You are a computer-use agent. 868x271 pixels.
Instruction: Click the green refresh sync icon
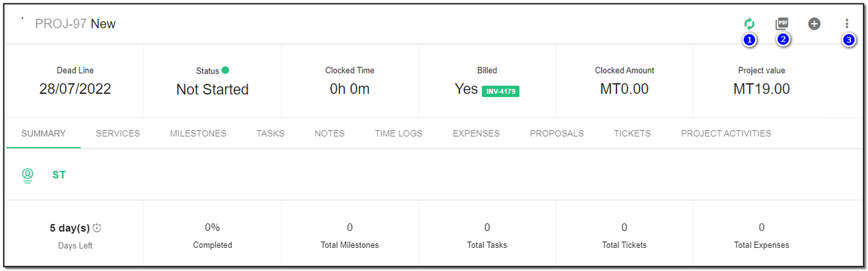point(749,24)
